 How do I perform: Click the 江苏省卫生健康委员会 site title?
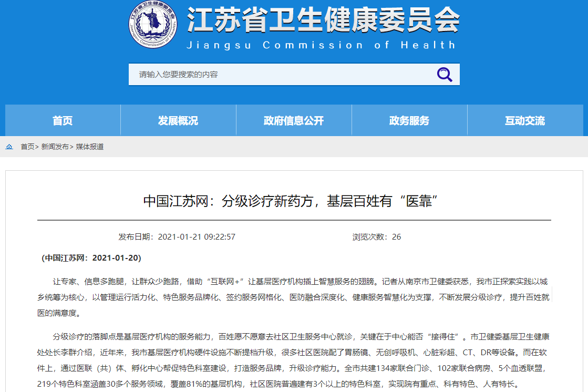[x=323, y=21]
